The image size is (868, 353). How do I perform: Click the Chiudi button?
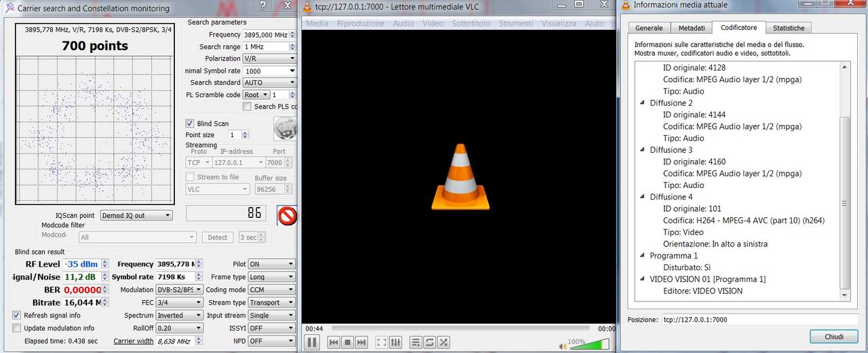[834, 337]
